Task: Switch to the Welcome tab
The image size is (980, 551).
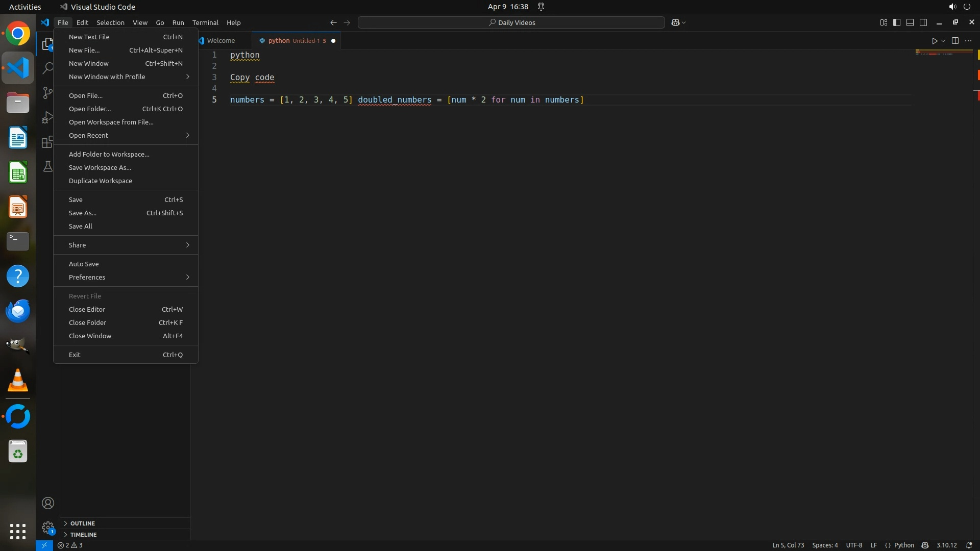Action: point(220,40)
